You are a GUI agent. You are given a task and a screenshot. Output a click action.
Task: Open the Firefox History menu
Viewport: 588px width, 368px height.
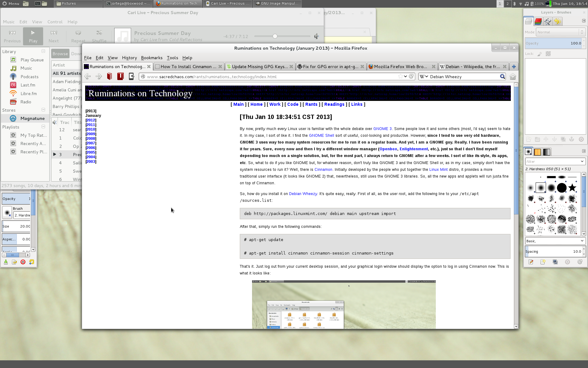click(x=129, y=58)
